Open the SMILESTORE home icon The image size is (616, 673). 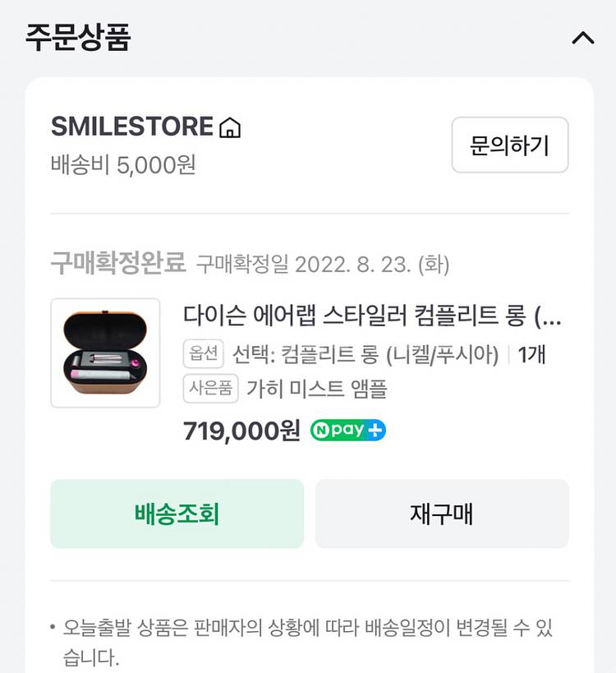pos(230,127)
